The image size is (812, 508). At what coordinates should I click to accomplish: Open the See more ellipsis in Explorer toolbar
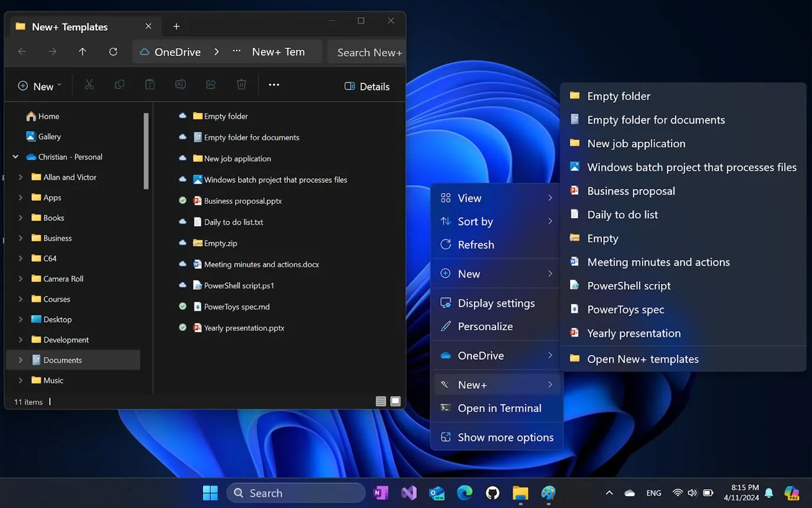[x=274, y=85]
